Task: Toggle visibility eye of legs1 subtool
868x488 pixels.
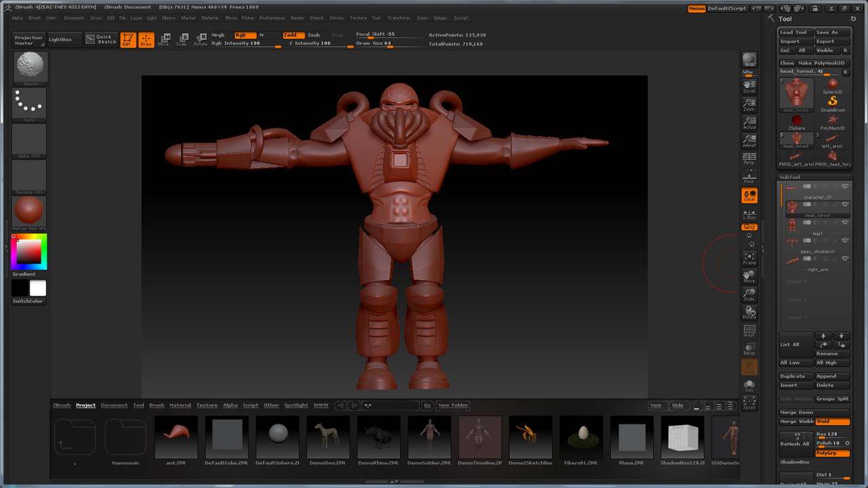Action: tap(845, 222)
